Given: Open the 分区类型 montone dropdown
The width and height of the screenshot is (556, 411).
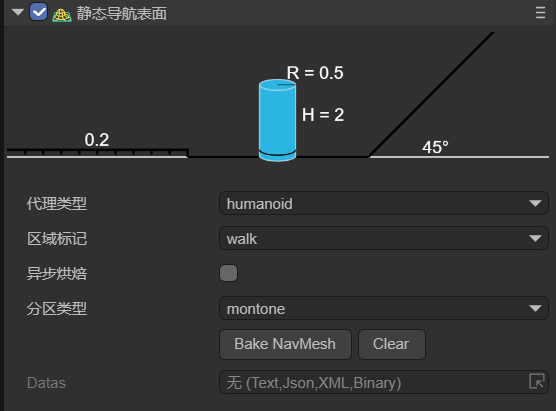Looking at the screenshot, I should (x=384, y=308).
